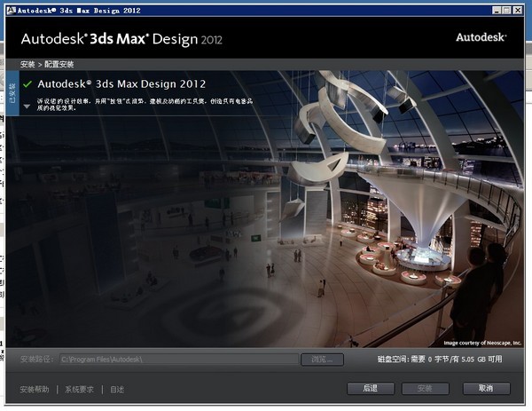Click the 安装 breadcrumb link
Screen dimensions: 532x411
[x=27, y=65]
